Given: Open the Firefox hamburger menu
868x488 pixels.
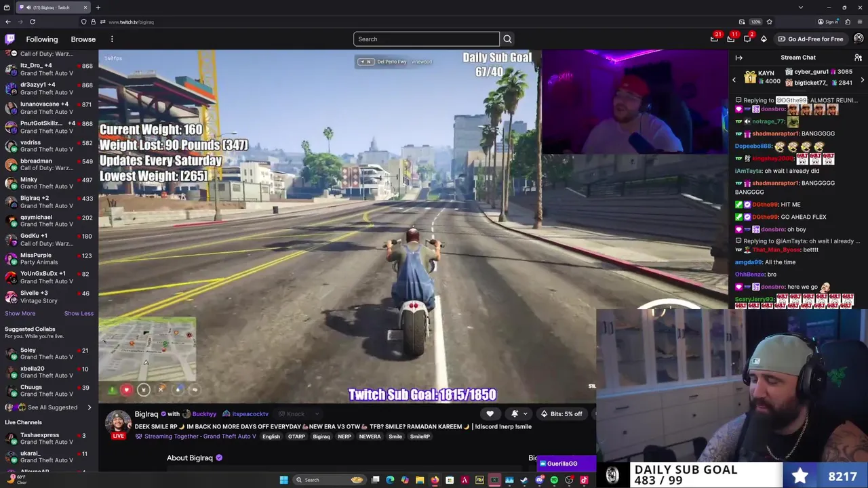Looking at the screenshot, I should pos(861,22).
